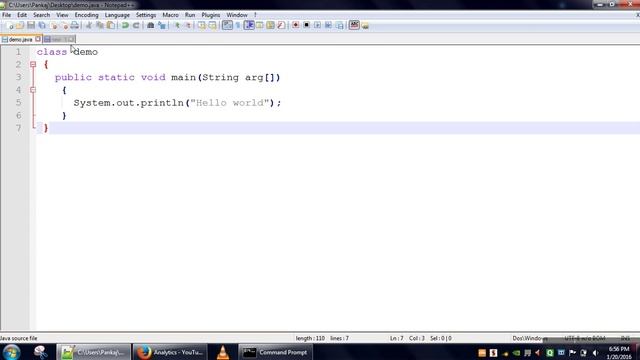Print the document using the Print icon

75,25
